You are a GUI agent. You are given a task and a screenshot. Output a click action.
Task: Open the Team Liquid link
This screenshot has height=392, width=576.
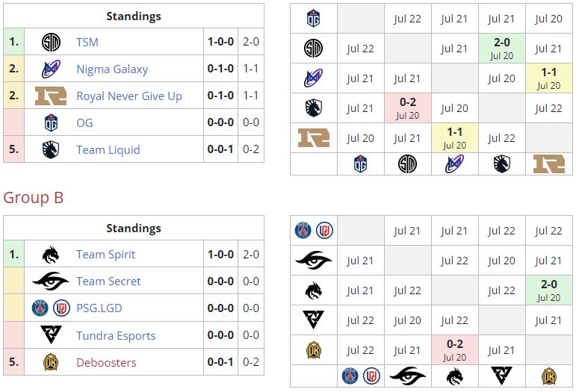(108, 150)
